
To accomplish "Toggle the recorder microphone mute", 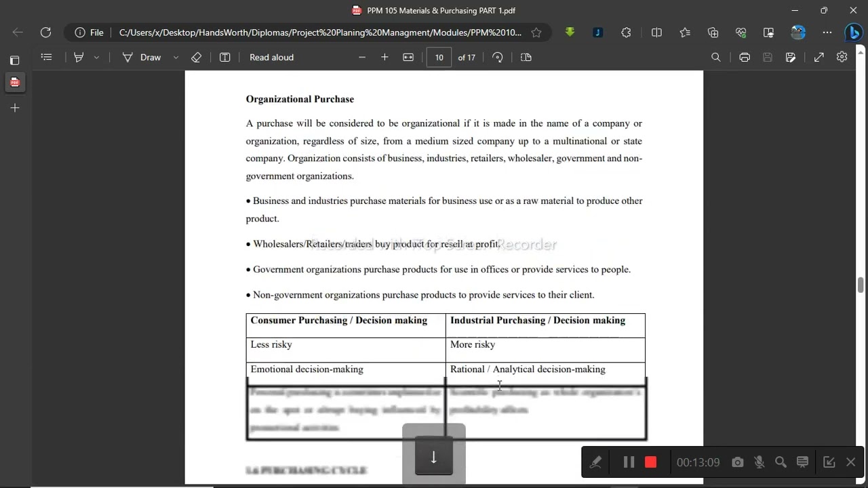I will click(759, 462).
